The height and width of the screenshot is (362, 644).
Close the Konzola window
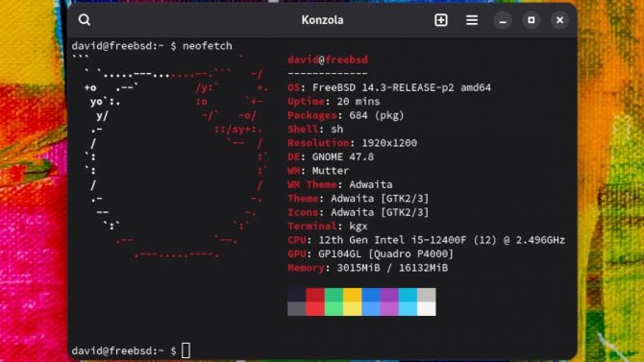click(x=559, y=20)
